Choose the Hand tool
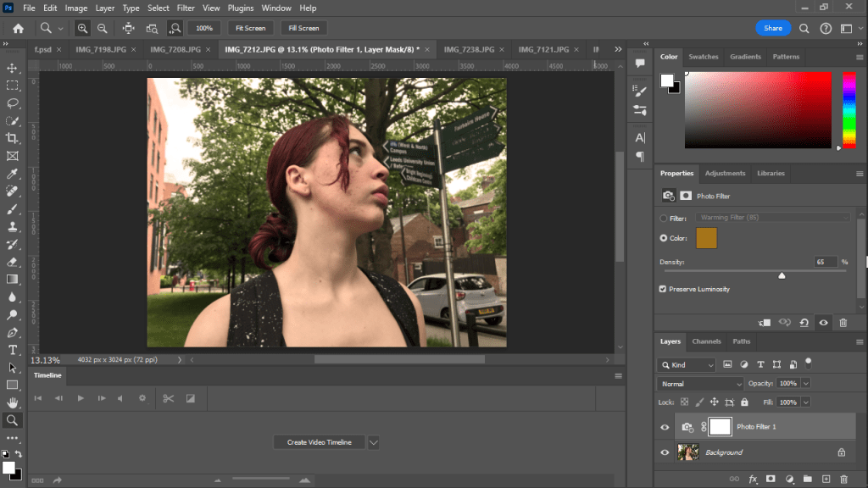Screen dimensions: 868x488 [x=13, y=402]
